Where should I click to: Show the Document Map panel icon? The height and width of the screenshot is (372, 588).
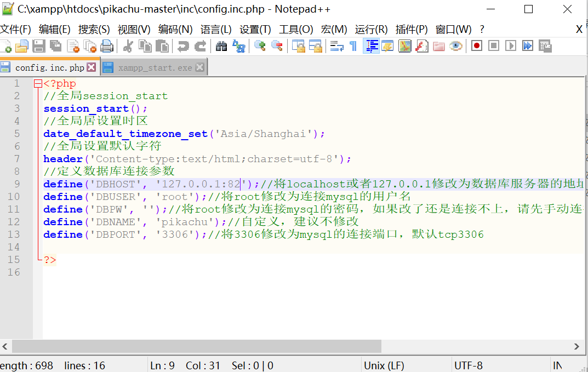404,46
